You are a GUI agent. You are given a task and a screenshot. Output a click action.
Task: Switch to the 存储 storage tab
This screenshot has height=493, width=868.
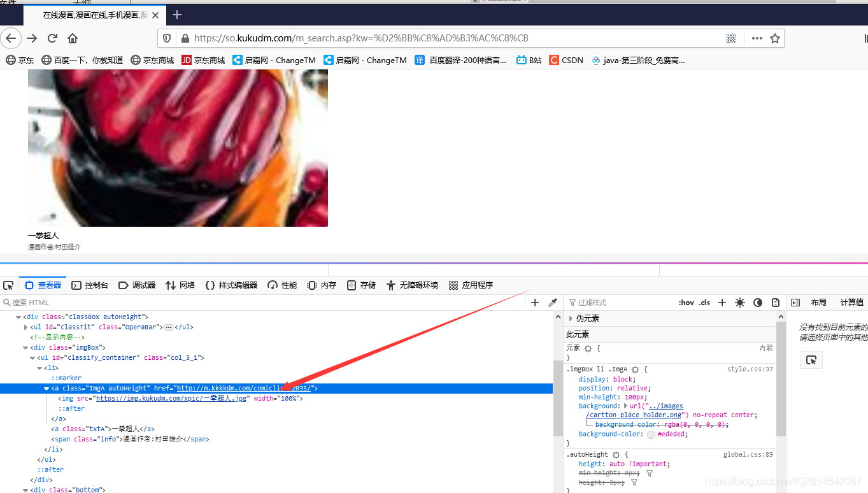361,285
